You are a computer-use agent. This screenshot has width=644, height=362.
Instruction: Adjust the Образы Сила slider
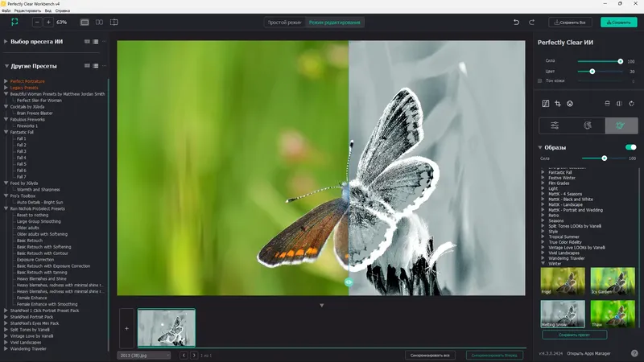click(605, 158)
